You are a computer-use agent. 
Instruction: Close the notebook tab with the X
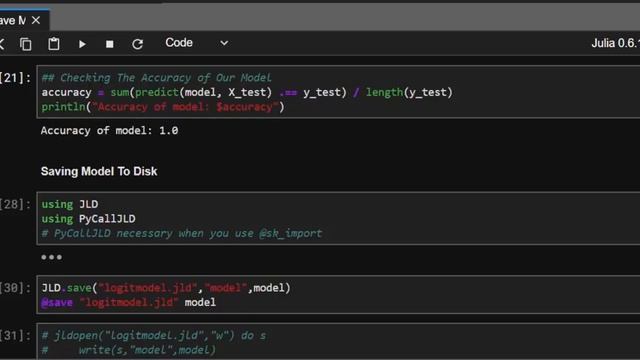[x=36, y=20]
